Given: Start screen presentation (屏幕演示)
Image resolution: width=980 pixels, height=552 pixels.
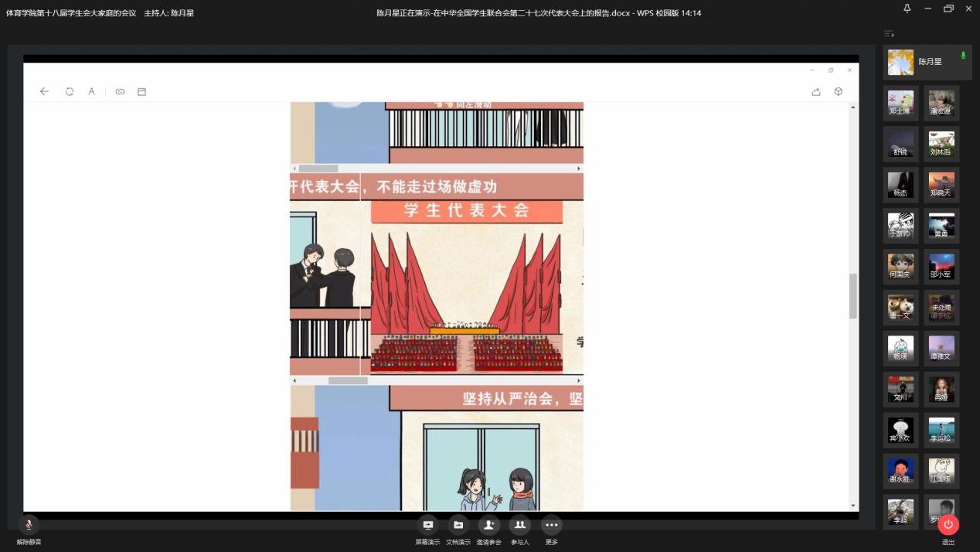Looking at the screenshot, I should (x=427, y=526).
